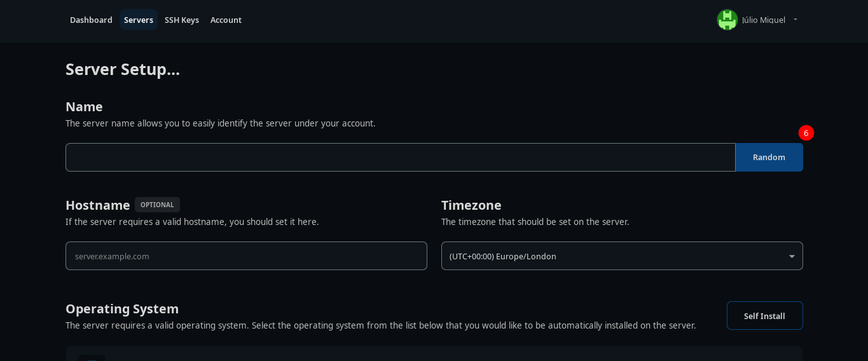Click the Server Setup page heading
Viewport: 868px width, 361px height.
[x=123, y=69]
